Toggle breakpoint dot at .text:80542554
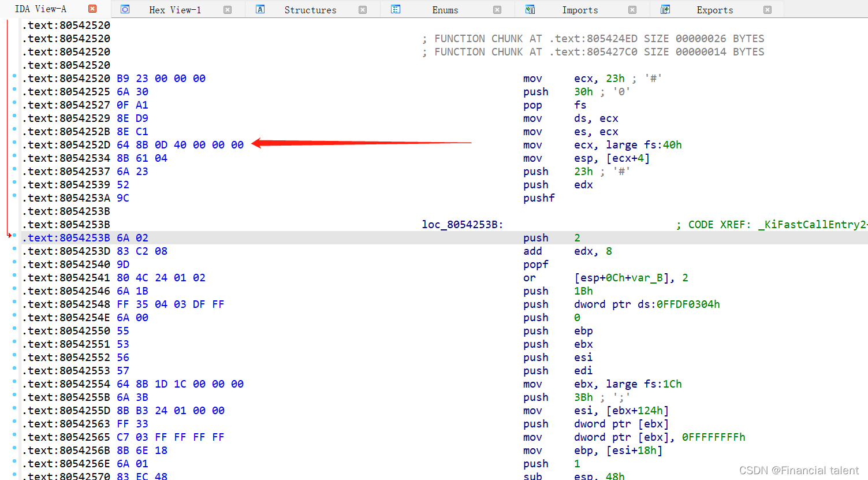 [x=14, y=381]
